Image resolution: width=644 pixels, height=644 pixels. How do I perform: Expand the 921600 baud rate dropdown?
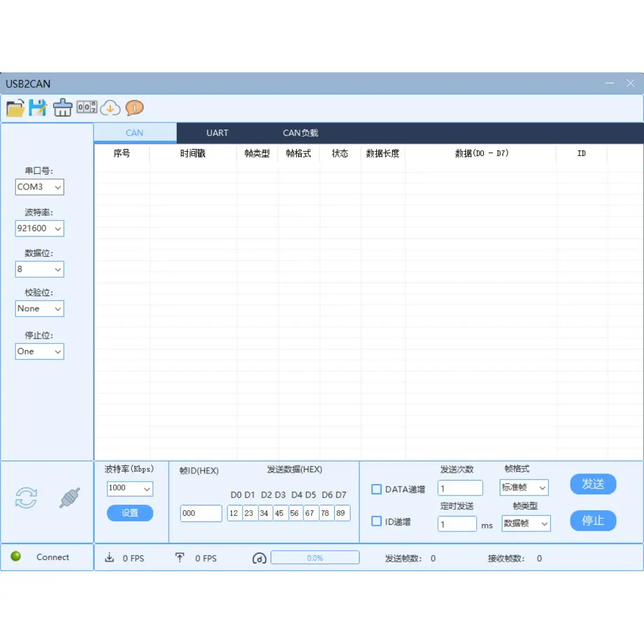[39, 229]
